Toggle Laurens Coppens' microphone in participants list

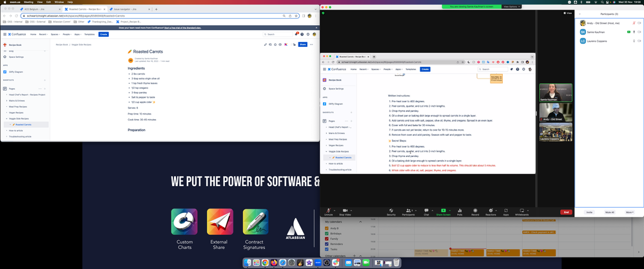(x=634, y=41)
